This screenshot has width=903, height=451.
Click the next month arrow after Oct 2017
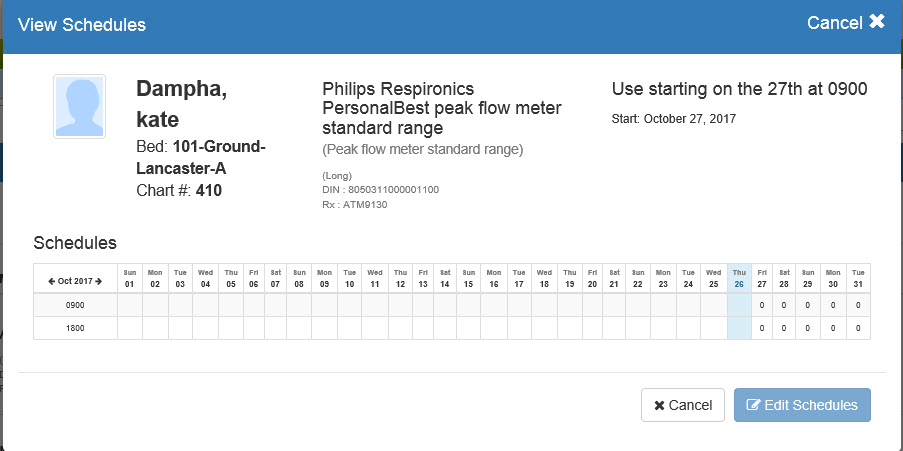tap(99, 281)
